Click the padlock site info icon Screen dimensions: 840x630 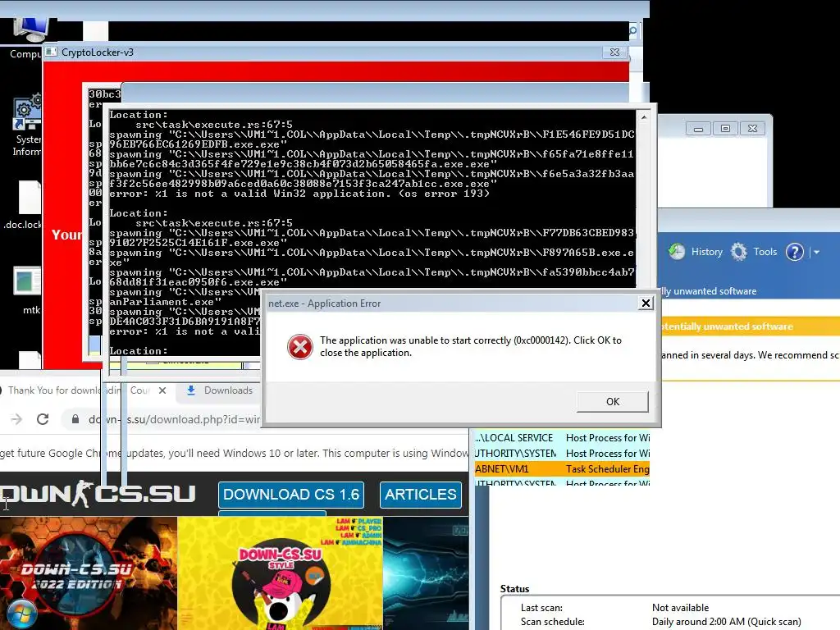click(x=75, y=419)
